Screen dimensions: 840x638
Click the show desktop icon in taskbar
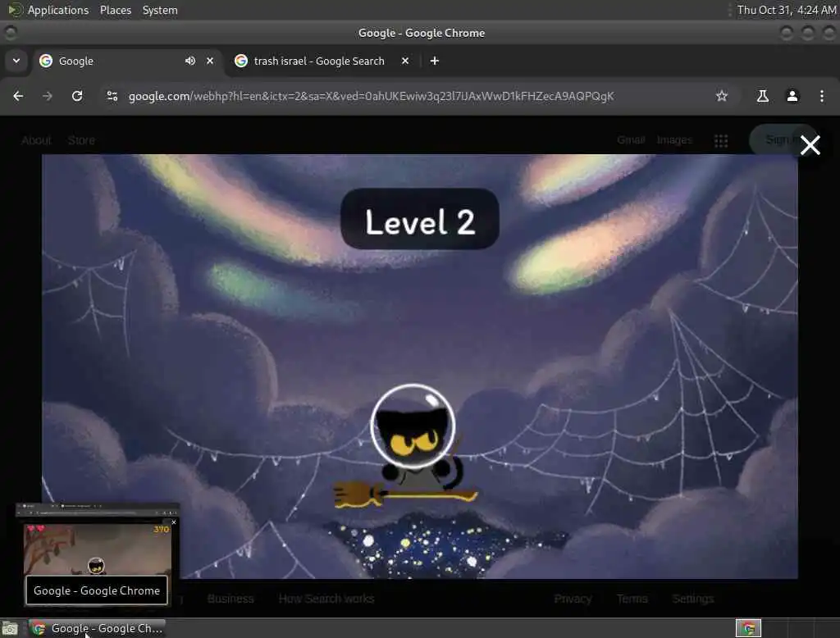(10, 628)
